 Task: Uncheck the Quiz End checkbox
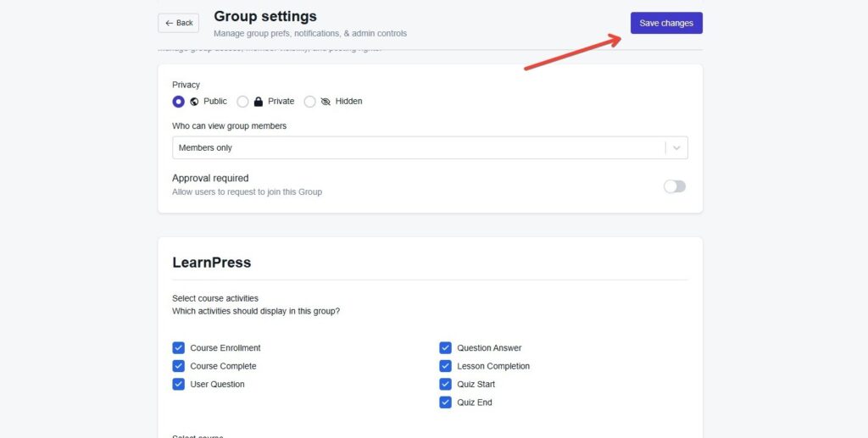point(446,402)
